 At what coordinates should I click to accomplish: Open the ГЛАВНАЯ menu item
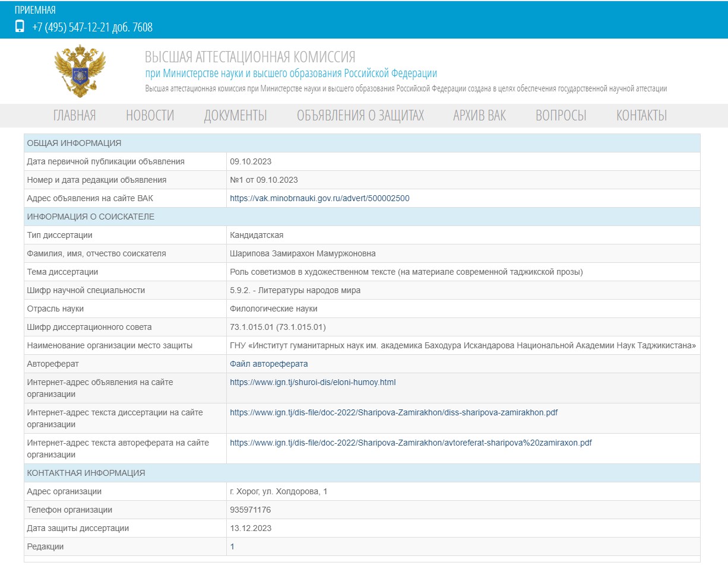[x=74, y=116]
